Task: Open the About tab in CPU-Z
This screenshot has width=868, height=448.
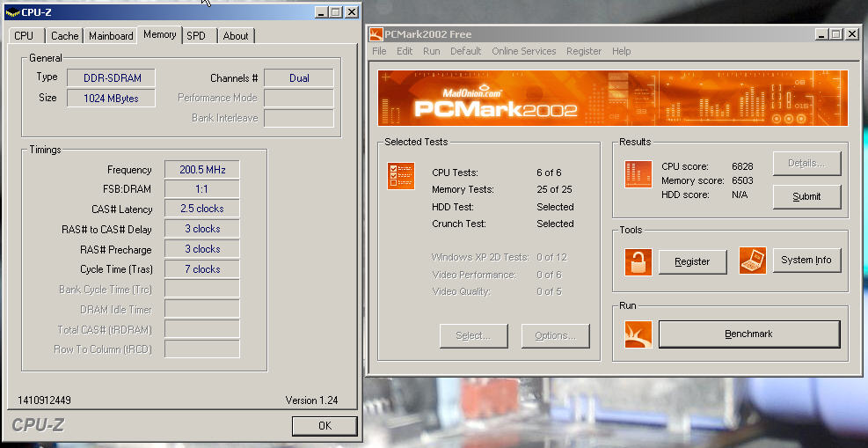Action: coord(236,36)
